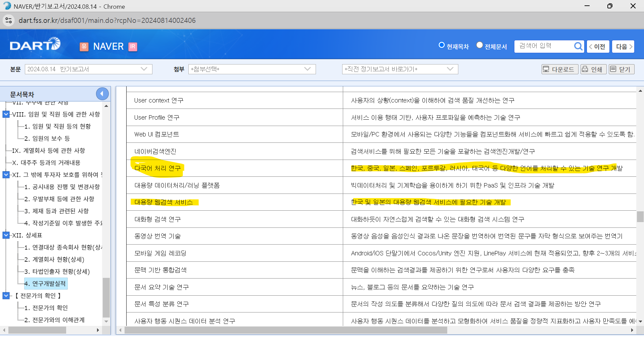Click the 모바일 게임 레코딩 cell
The width and height of the screenshot is (644, 337).
(235, 253)
